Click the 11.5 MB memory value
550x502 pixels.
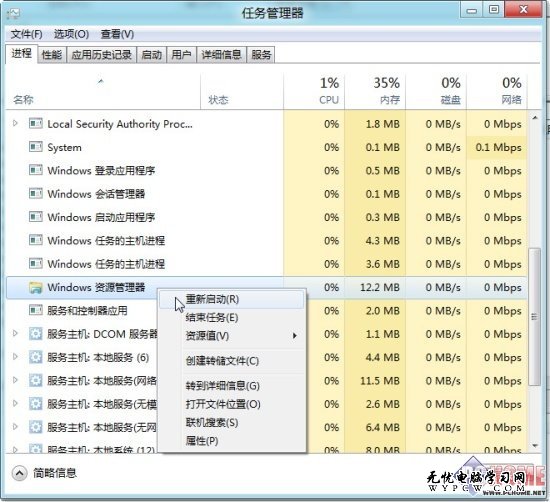point(380,381)
